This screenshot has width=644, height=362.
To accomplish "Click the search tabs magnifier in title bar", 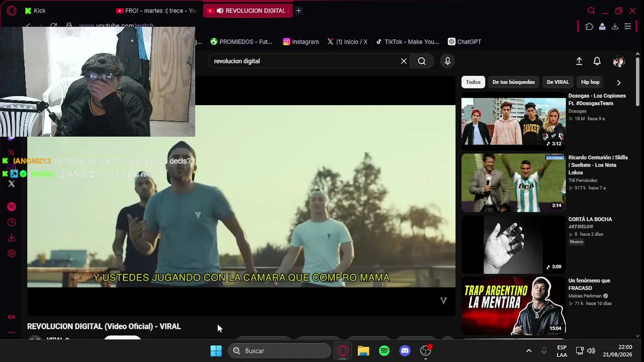I will tap(591, 11).
